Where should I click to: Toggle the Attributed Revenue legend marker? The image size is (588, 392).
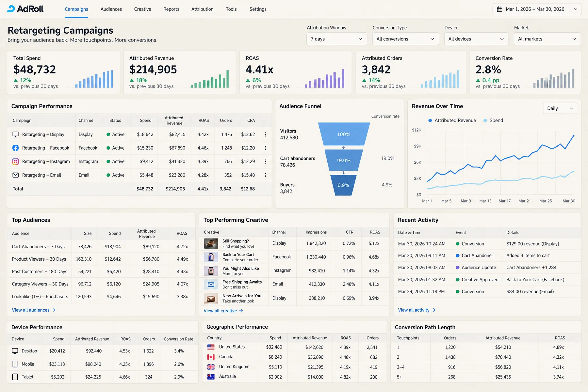tap(430, 121)
